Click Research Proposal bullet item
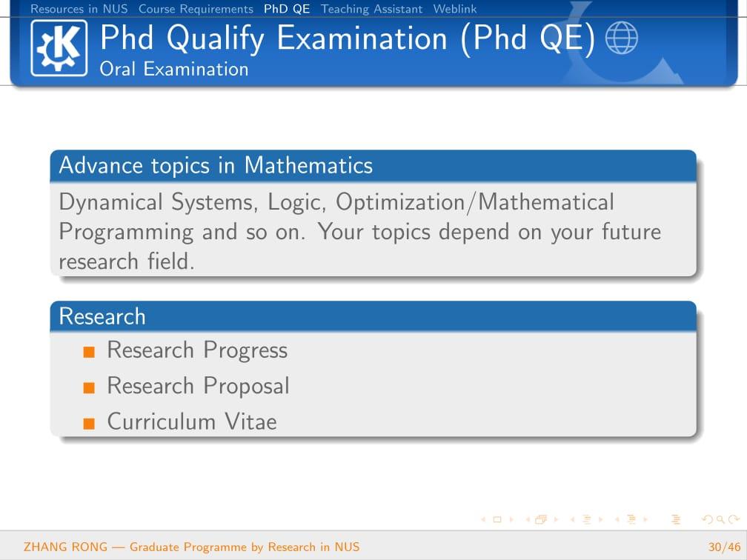This screenshot has width=747, height=560. tap(198, 386)
